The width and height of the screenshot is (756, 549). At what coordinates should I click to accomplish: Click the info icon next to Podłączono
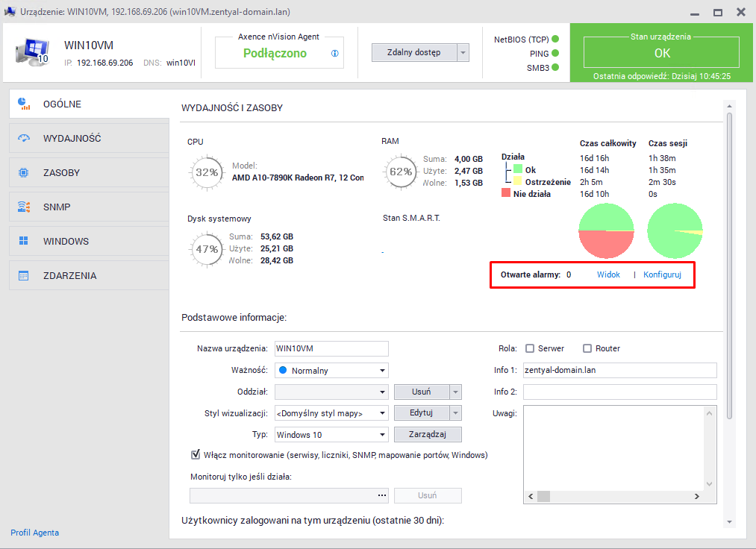(x=335, y=54)
